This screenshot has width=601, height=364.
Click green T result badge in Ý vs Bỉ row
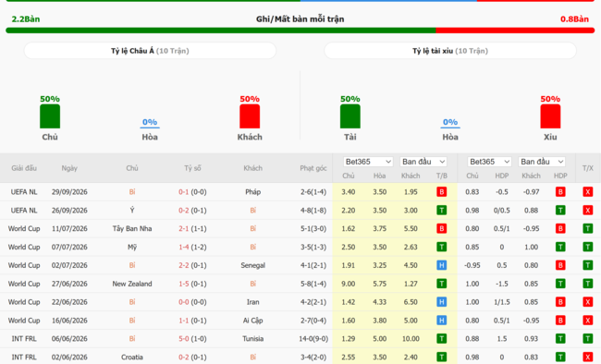[x=442, y=211]
